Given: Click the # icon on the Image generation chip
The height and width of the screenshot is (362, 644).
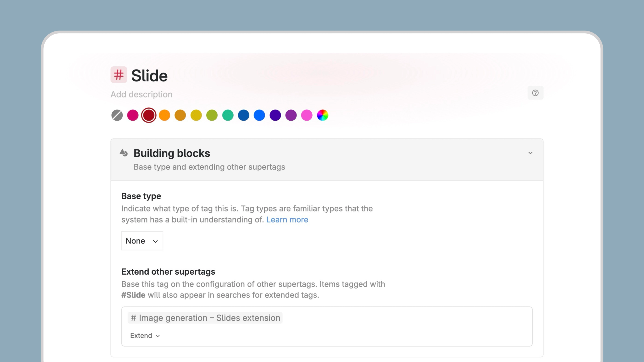Looking at the screenshot, I should click(x=134, y=318).
